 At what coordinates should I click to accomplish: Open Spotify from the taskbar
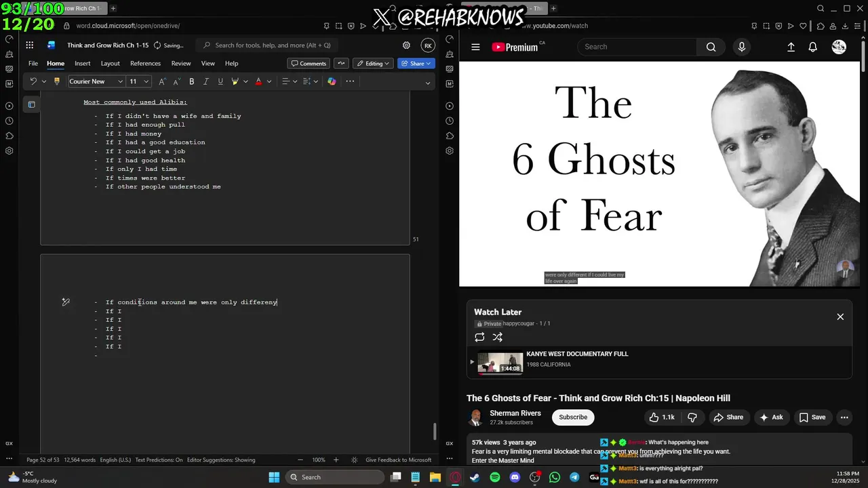click(495, 477)
